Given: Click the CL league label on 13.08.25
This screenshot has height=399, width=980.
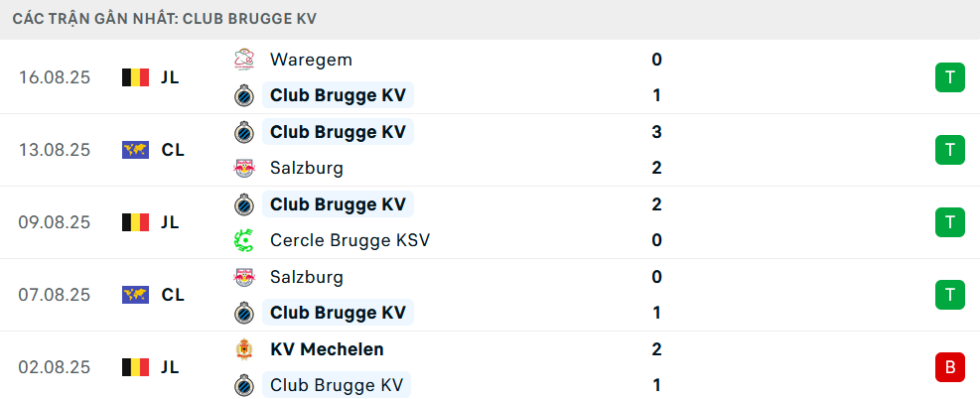Looking at the screenshot, I should 173,150.
